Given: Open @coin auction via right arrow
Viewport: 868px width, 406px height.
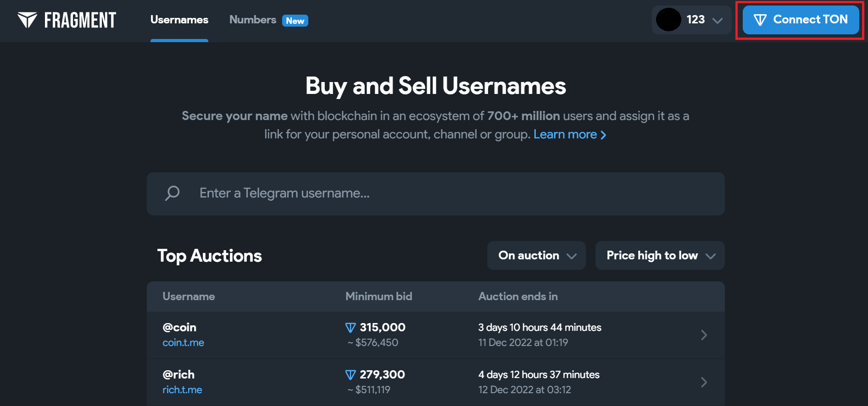Looking at the screenshot, I should [704, 335].
